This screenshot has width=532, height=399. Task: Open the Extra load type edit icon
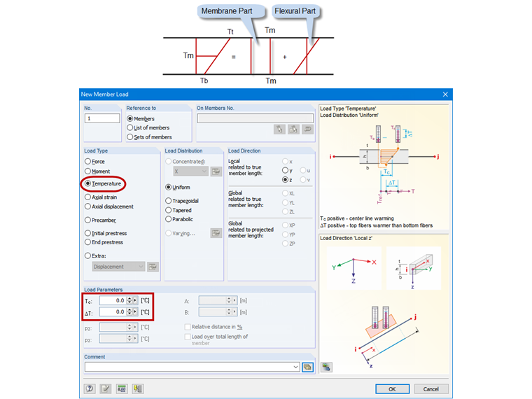tap(153, 267)
